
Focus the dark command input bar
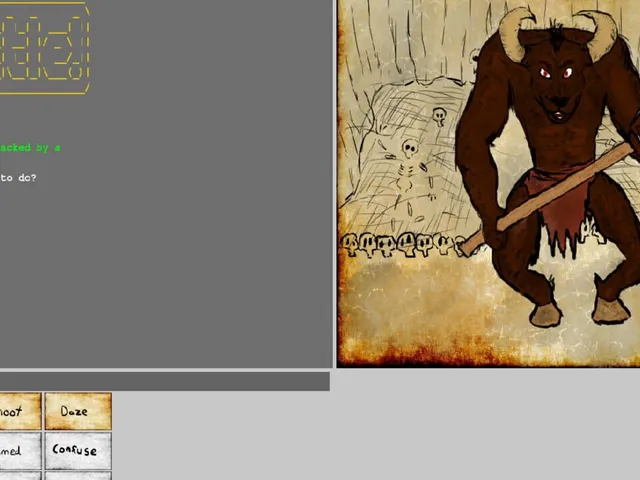[165, 381]
